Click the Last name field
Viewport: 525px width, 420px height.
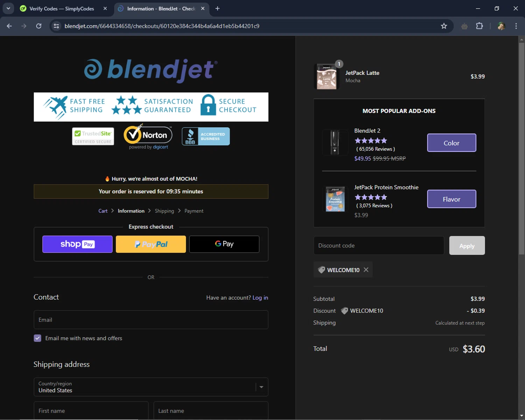pos(211,411)
